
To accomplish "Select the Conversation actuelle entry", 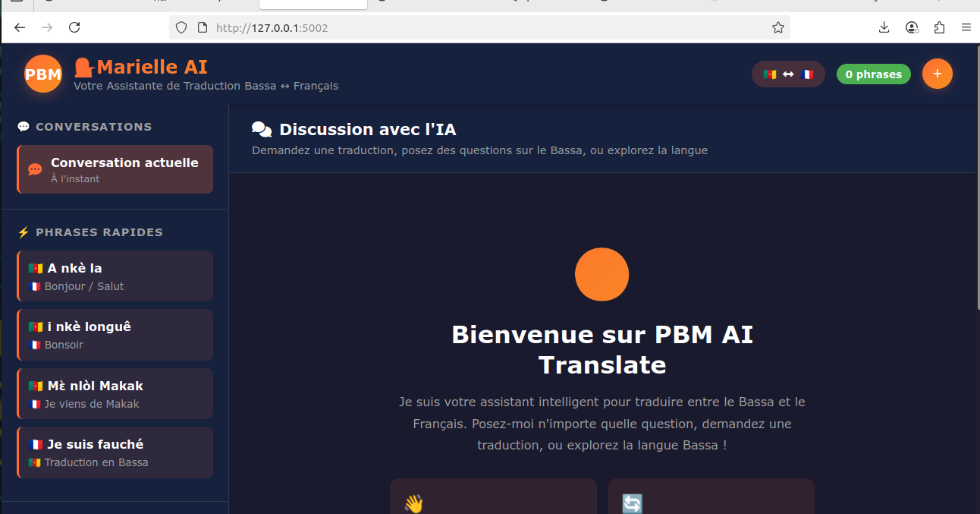I will coord(114,169).
